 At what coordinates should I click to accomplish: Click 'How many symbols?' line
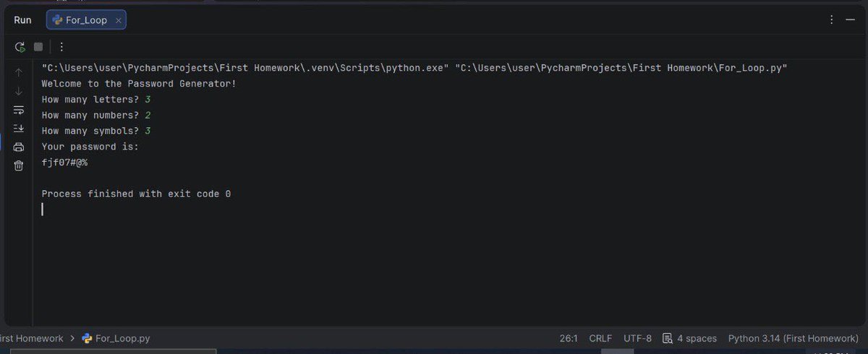pyautogui.click(x=95, y=131)
